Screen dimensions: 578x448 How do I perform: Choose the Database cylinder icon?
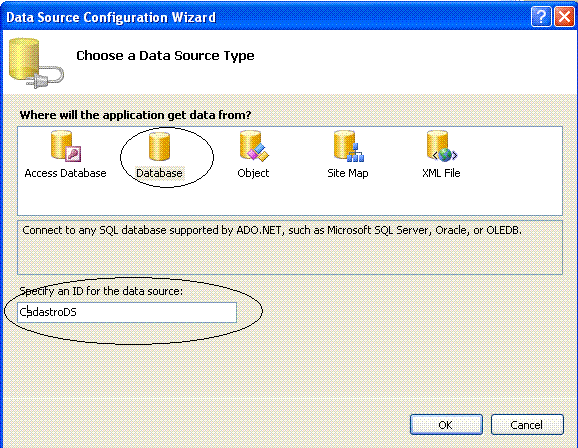click(159, 146)
